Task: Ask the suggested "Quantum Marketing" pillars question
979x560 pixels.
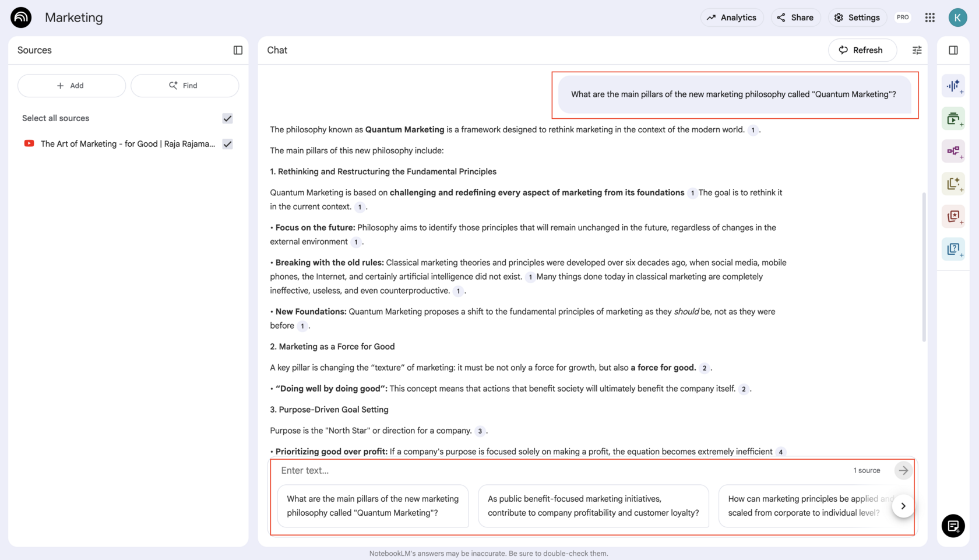Action: (x=373, y=506)
